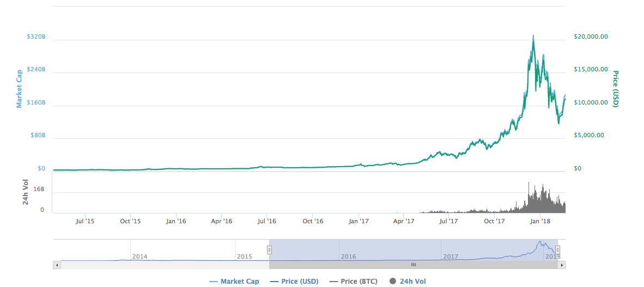Click the price peak near $20,000

pos(533,36)
